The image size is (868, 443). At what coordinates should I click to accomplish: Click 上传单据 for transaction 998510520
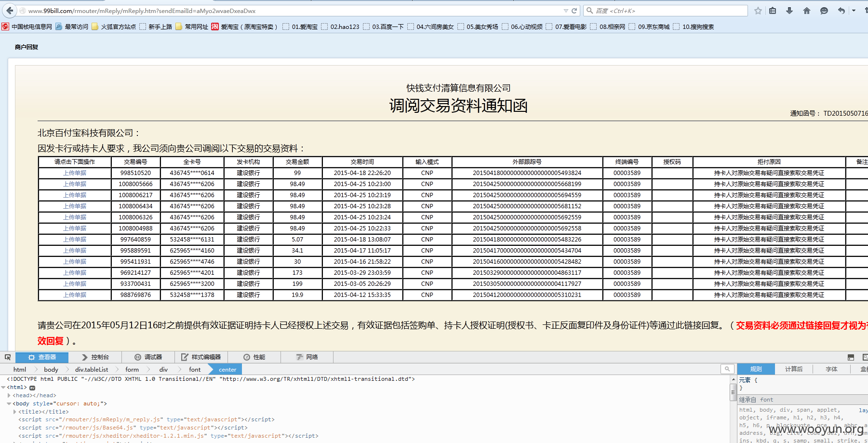click(x=75, y=173)
